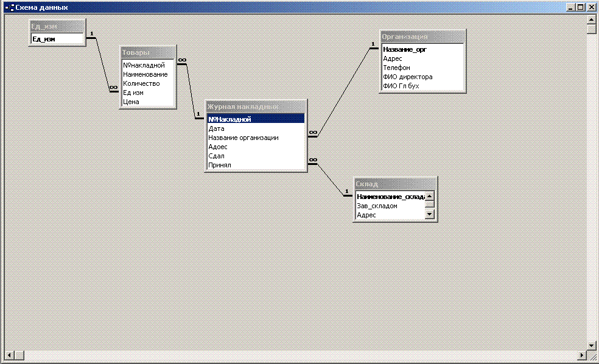
Task: Select field Ед_изм in Ед_изм table
Action: [x=57, y=39]
